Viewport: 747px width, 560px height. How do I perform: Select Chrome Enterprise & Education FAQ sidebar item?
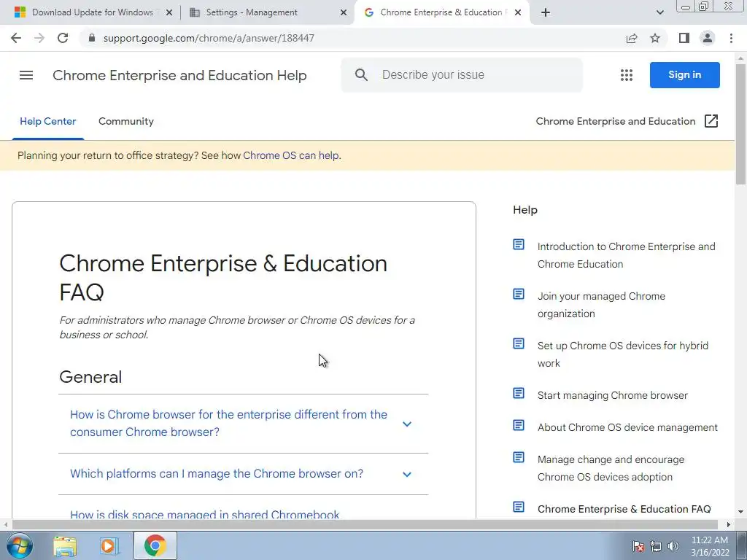click(624, 509)
